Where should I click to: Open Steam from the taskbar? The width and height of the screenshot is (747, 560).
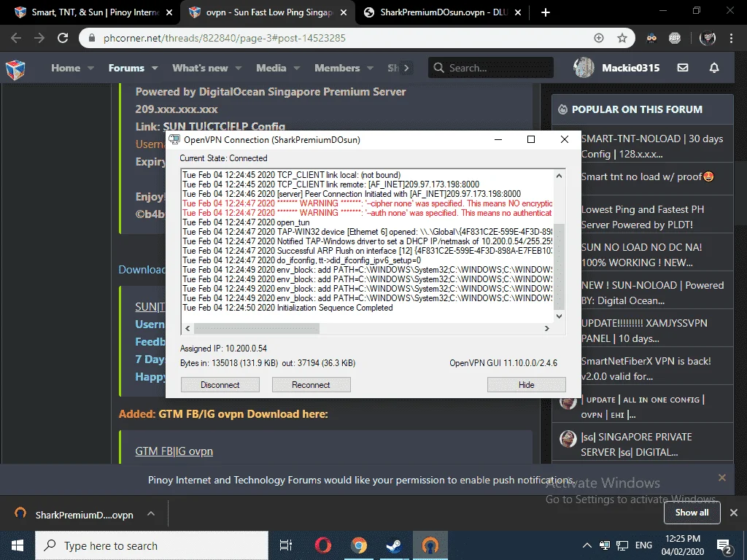point(395,545)
